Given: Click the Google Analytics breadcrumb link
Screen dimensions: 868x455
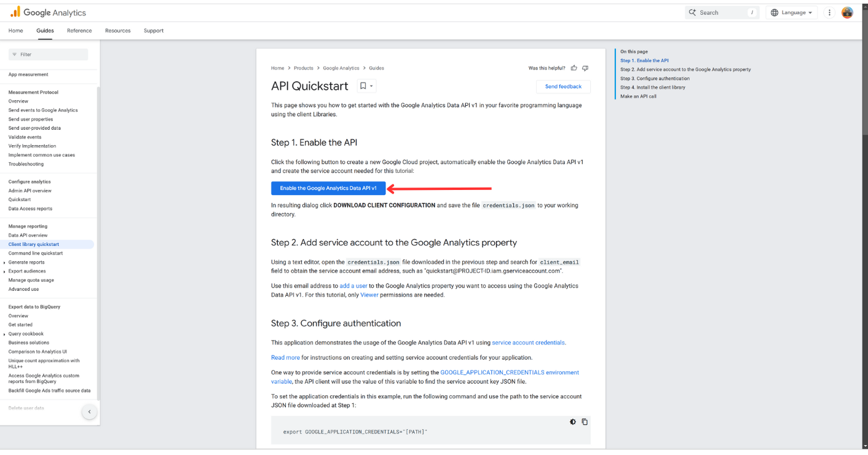Looking at the screenshot, I should point(341,68).
